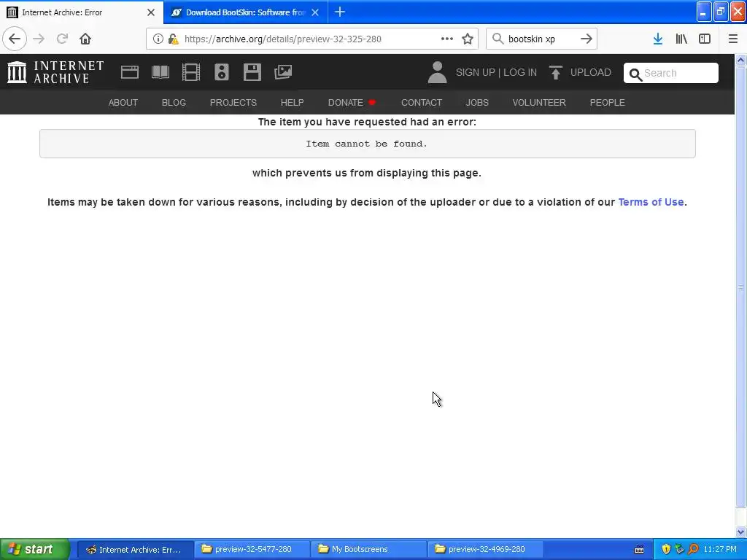Image resolution: width=747 pixels, height=560 pixels.
Task: Click the 'Item cannot be found.' message
Action: (367, 144)
